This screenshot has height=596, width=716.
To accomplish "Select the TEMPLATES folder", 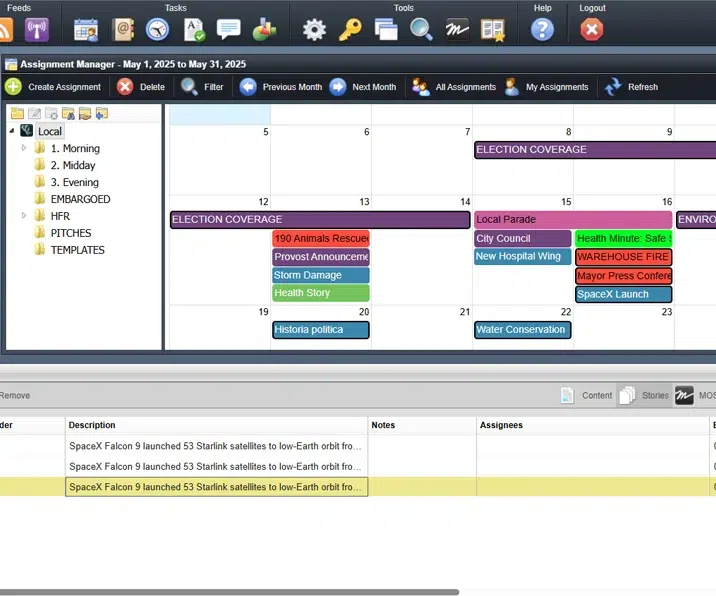I will pos(78,249).
